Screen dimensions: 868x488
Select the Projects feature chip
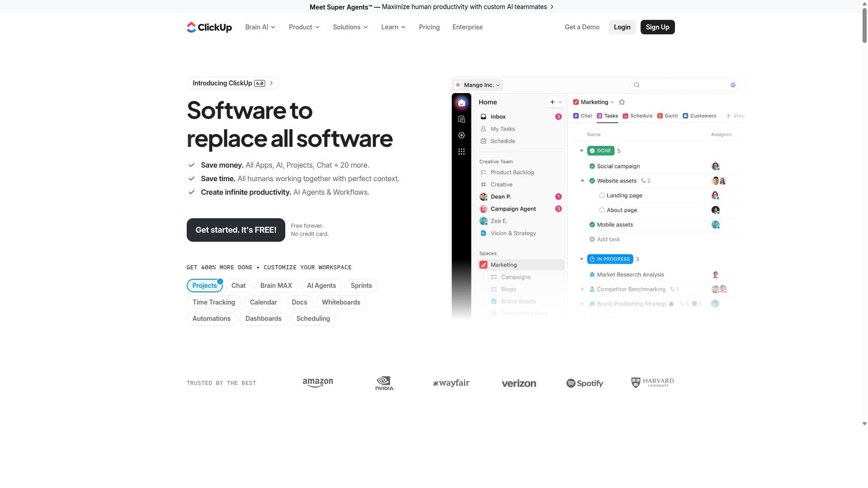coord(204,286)
